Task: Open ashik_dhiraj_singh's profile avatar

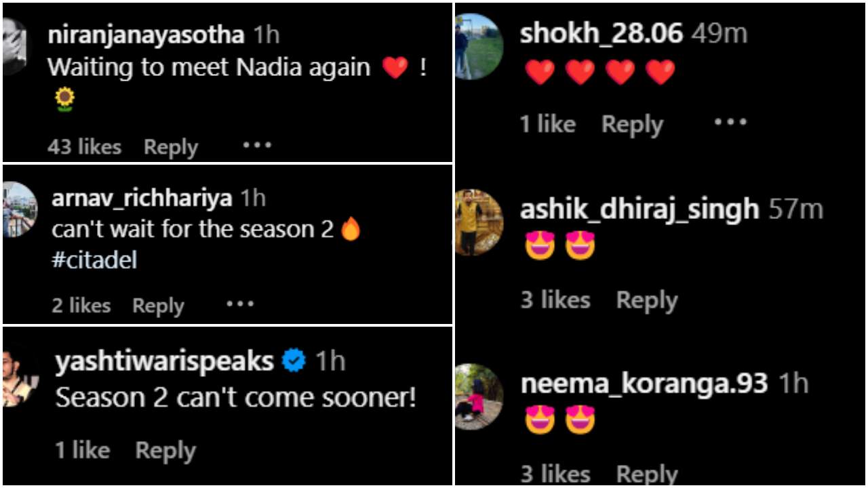Action: click(478, 222)
